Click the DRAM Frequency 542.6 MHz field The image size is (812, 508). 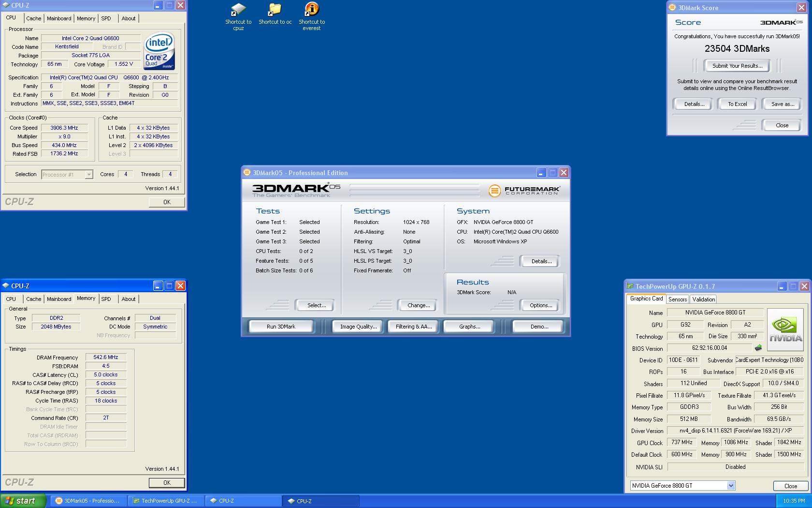[x=106, y=358]
